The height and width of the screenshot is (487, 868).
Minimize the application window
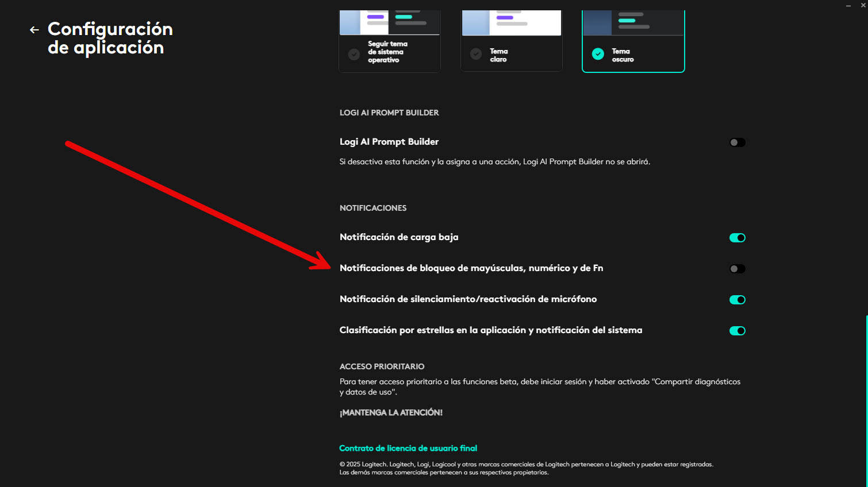point(848,5)
